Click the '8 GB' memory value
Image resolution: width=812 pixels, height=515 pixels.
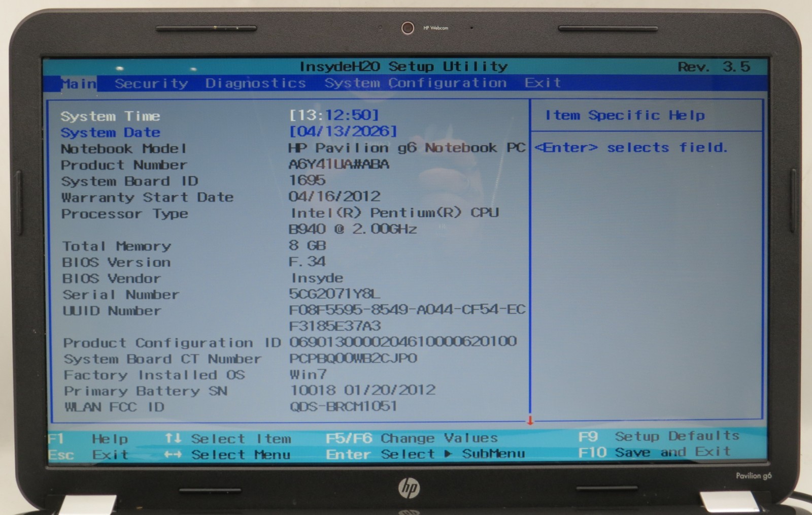pos(307,245)
